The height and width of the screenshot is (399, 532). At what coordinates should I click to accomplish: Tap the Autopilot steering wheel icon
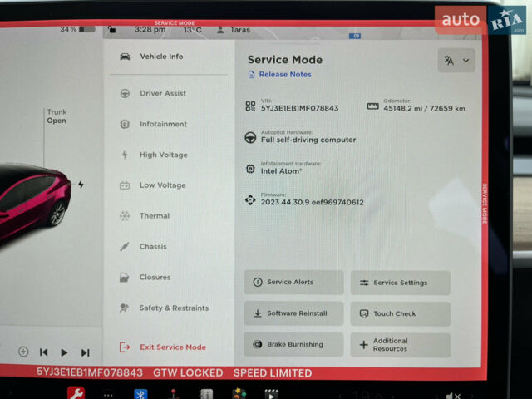click(x=250, y=137)
